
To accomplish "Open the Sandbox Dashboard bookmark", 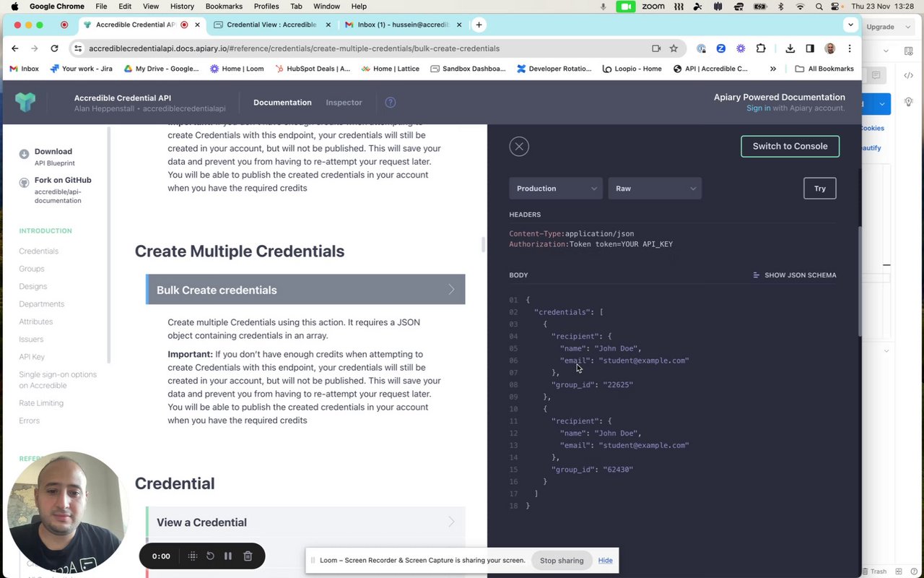I will (x=468, y=69).
